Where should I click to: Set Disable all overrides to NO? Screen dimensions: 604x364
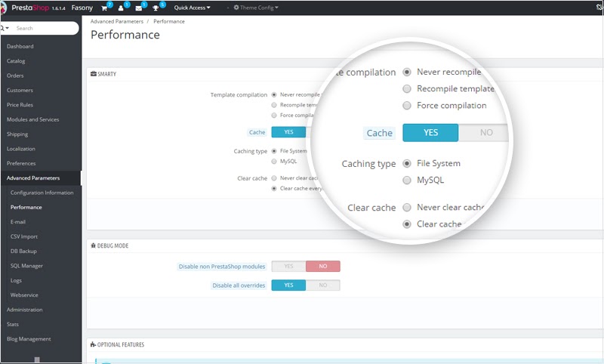coord(323,285)
